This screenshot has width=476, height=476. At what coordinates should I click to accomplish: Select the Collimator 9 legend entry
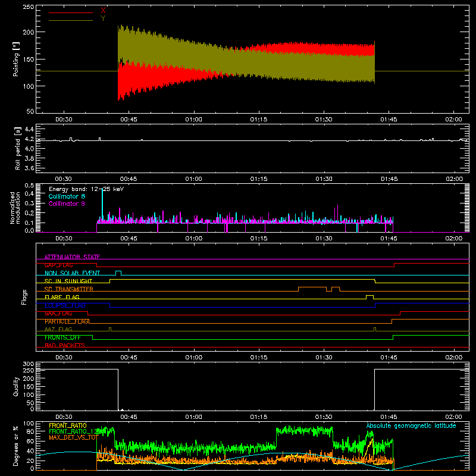67,203
